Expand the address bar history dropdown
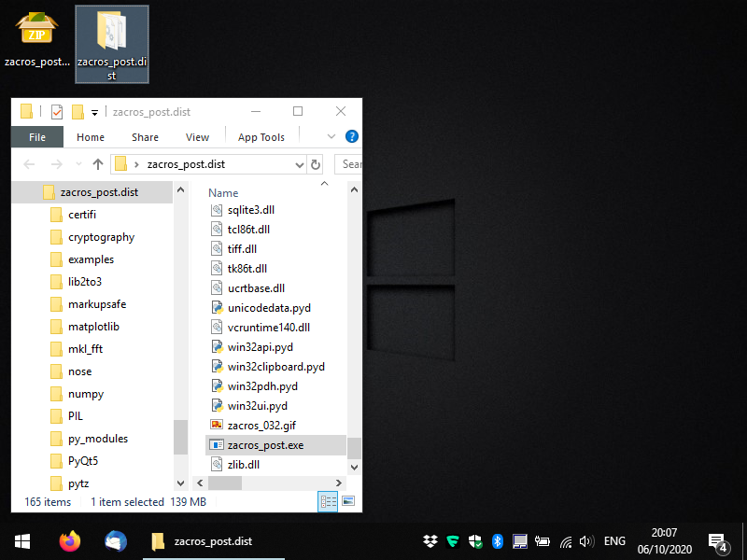This screenshot has width=747, height=560. (299, 164)
